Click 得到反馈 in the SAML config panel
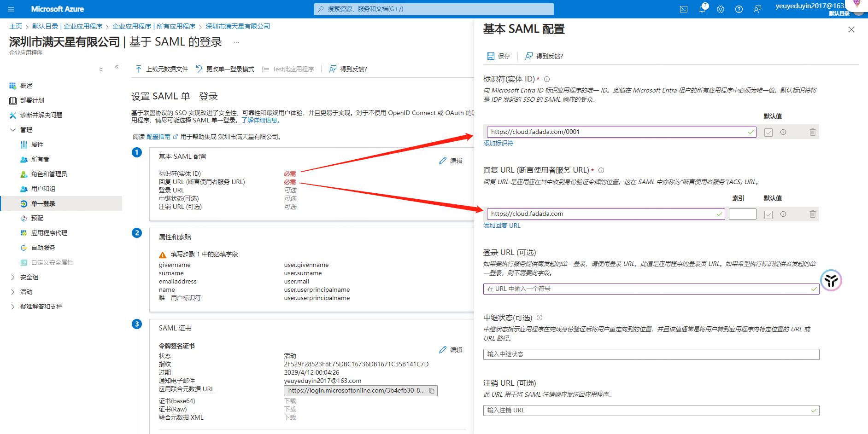This screenshot has width=868, height=434. tap(544, 56)
